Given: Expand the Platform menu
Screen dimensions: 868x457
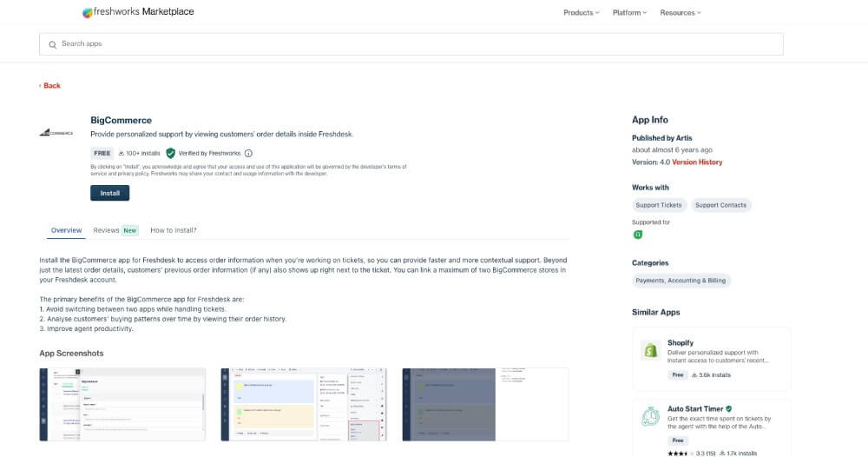Looking at the screenshot, I should tap(629, 13).
